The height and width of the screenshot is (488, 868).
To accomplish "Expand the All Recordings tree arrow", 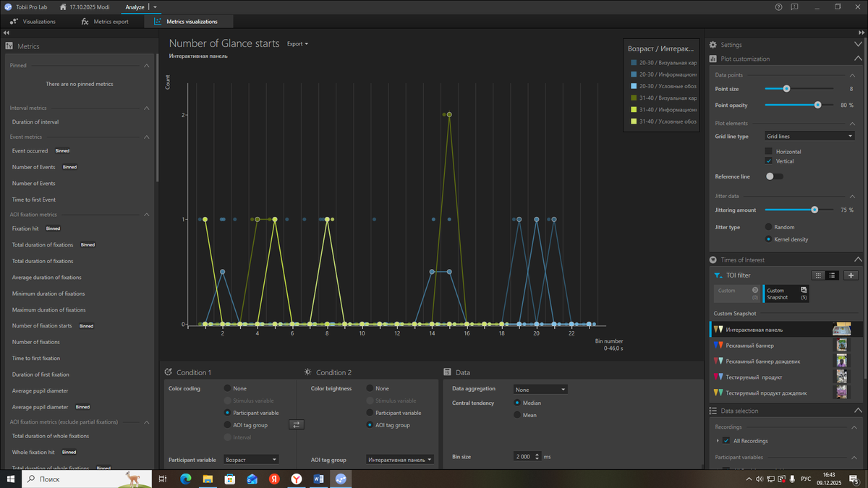I will pos(718,440).
